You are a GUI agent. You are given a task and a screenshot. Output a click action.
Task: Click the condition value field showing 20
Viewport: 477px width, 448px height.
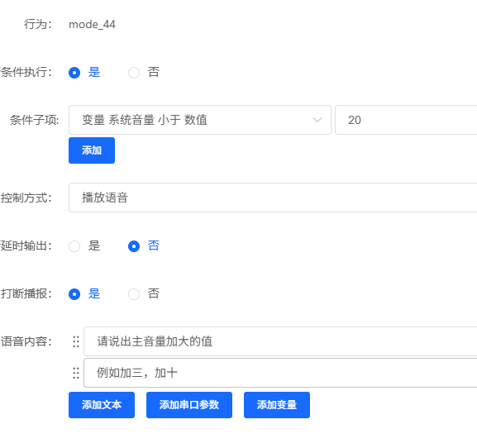pos(406,120)
